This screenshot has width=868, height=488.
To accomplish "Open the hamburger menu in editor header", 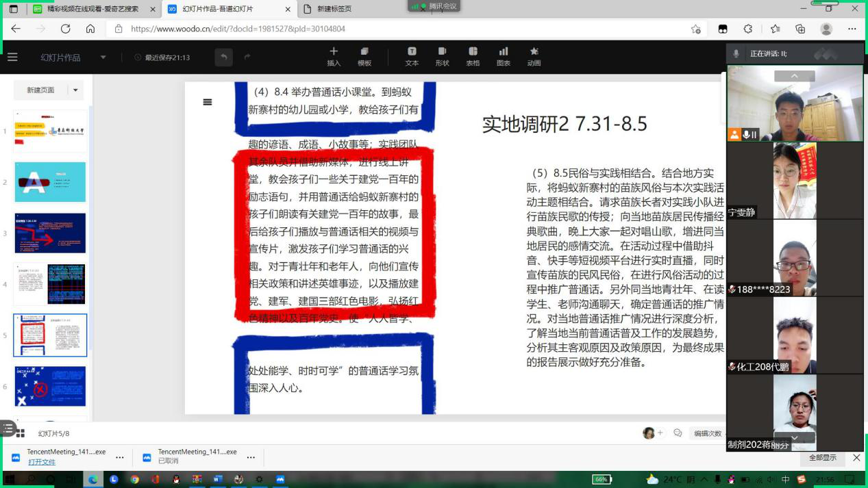I will tap(12, 57).
